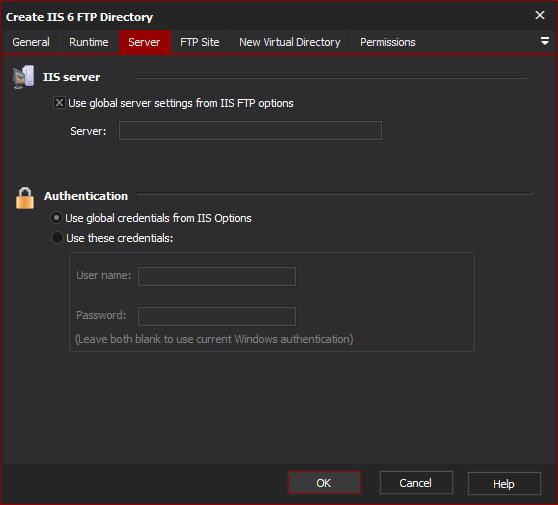The width and height of the screenshot is (558, 505).
Task: Switch to the General tab
Action: click(x=31, y=42)
